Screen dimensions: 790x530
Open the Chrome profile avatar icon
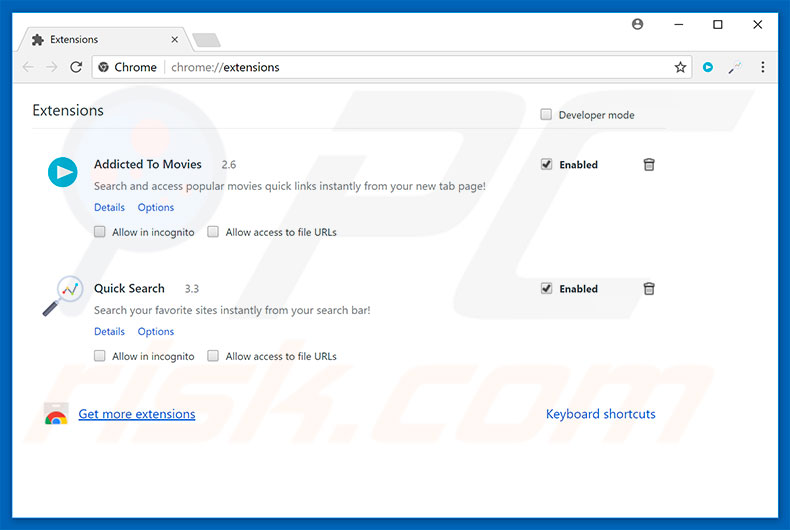637,24
